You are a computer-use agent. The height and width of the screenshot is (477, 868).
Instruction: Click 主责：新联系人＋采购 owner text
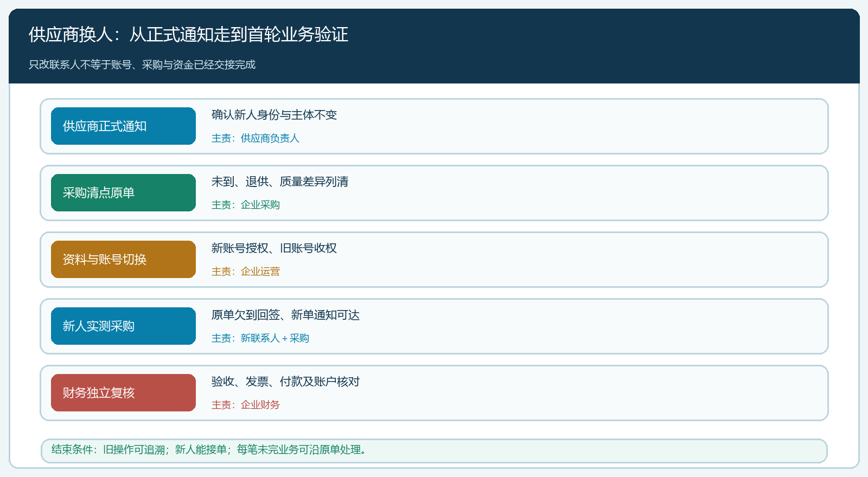(x=260, y=338)
